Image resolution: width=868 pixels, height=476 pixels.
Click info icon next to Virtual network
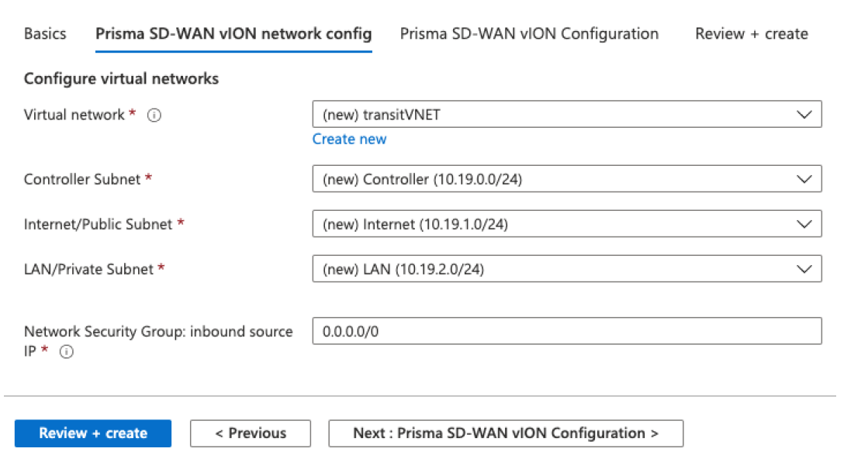pyautogui.click(x=154, y=116)
